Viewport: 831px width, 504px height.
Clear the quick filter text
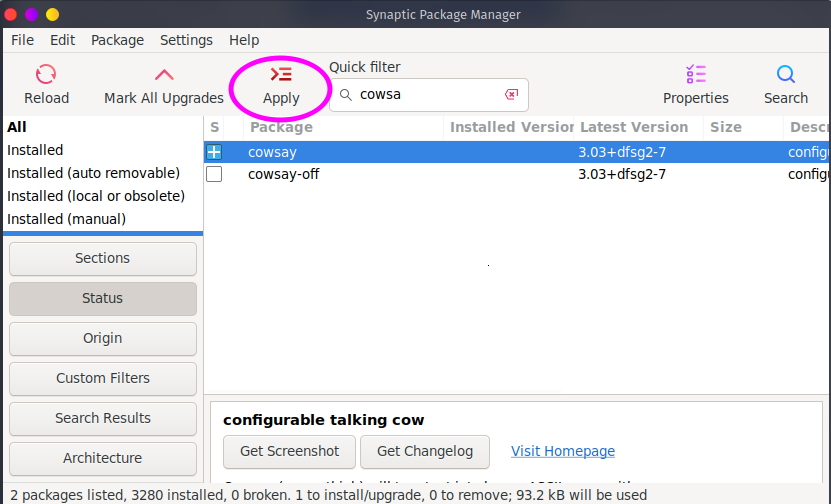511,95
